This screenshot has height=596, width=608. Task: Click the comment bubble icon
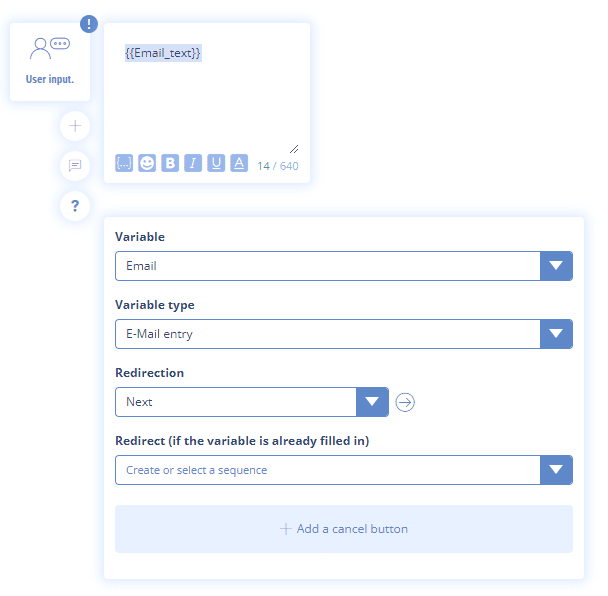click(x=75, y=166)
